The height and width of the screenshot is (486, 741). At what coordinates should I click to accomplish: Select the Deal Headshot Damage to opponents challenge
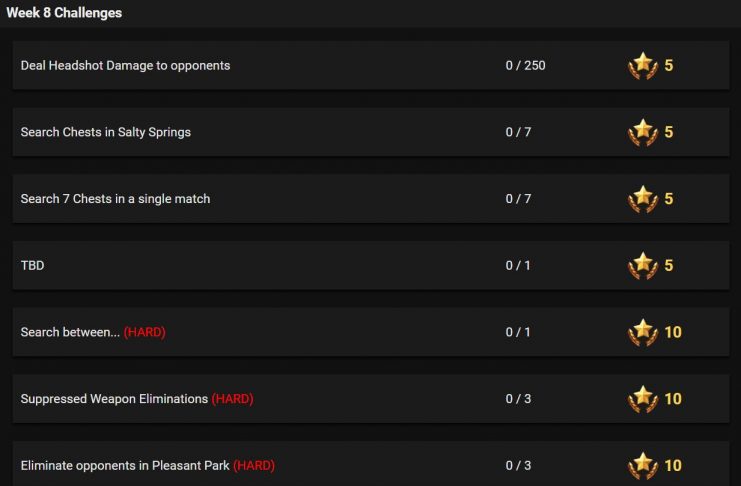tap(125, 65)
